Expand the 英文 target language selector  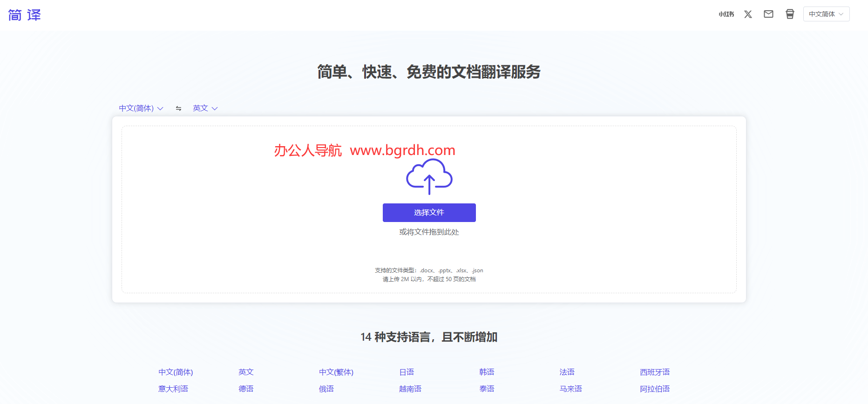pyautogui.click(x=205, y=108)
